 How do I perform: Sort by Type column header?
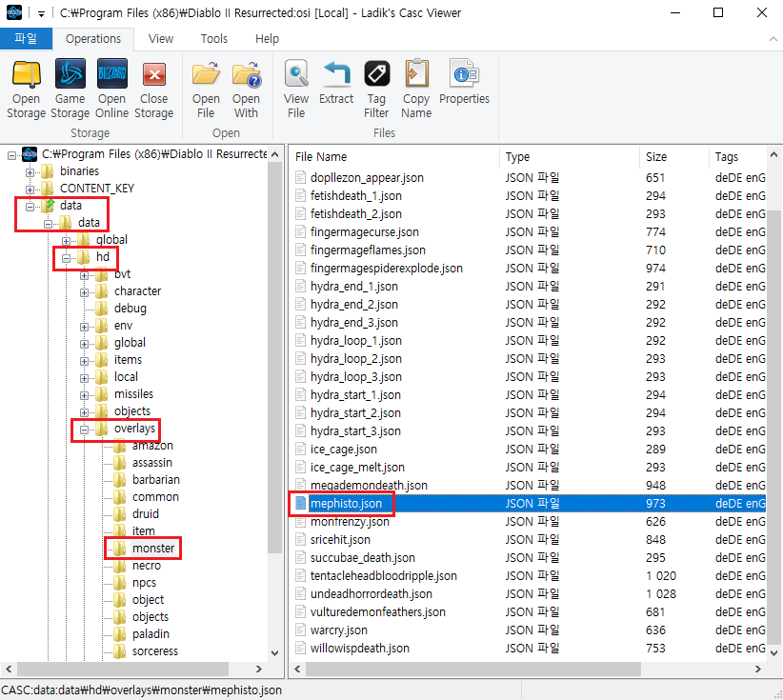(570, 157)
